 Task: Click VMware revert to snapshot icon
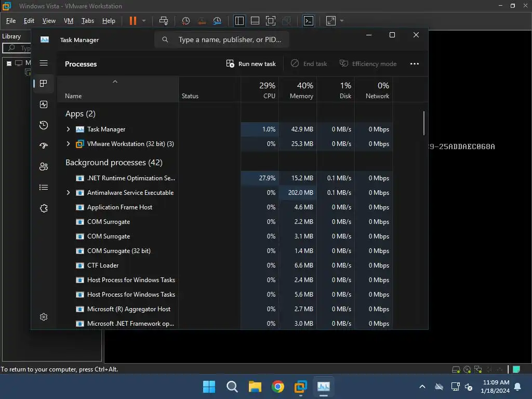pos(202,21)
